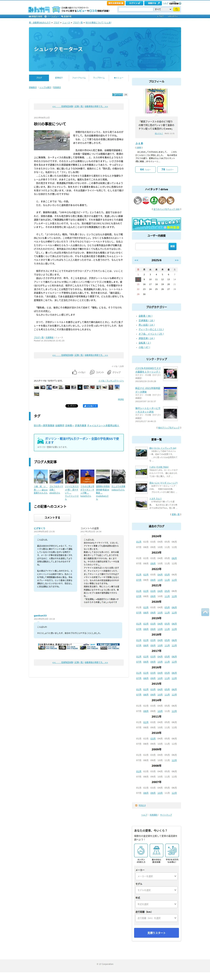The height and width of the screenshot is (980, 210).
Task: Open 整備手帳 in top navigation
Action: coord(66,16)
